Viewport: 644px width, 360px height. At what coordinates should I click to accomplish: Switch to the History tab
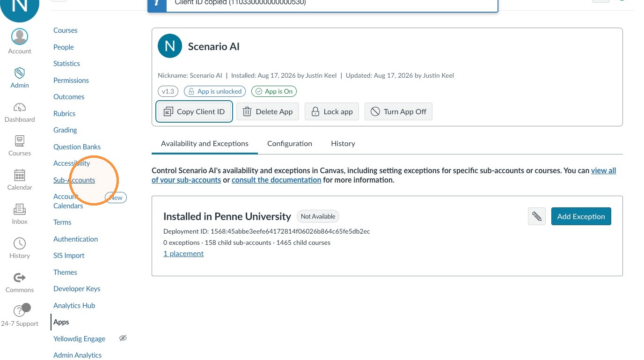click(x=343, y=144)
